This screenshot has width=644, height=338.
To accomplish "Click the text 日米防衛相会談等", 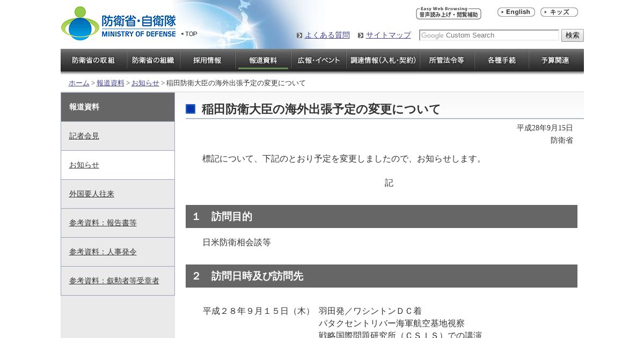I will coord(237,243).
